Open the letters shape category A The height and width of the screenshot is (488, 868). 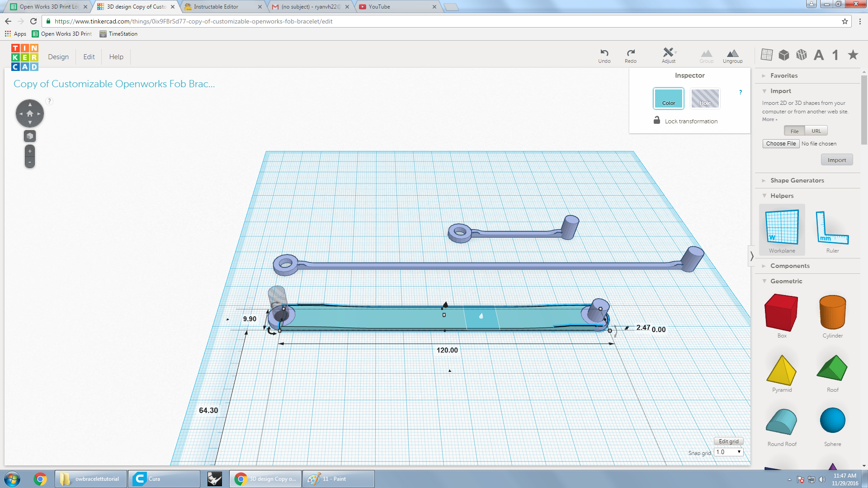tap(819, 55)
